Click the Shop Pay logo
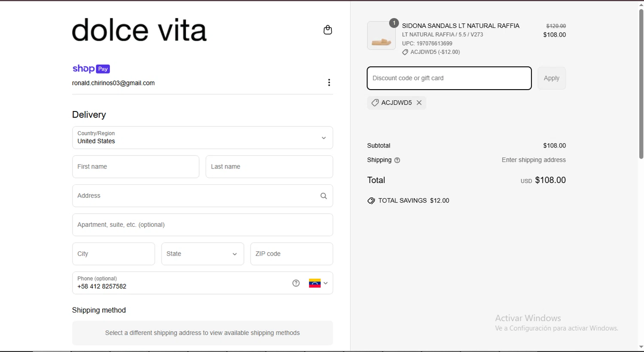The image size is (644, 352). pyautogui.click(x=91, y=69)
